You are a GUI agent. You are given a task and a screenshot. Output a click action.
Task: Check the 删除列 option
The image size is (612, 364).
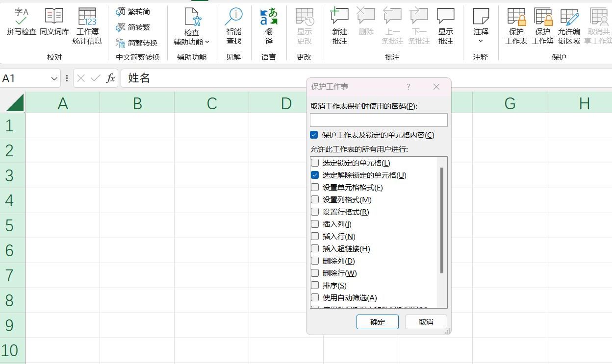point(315,261)
